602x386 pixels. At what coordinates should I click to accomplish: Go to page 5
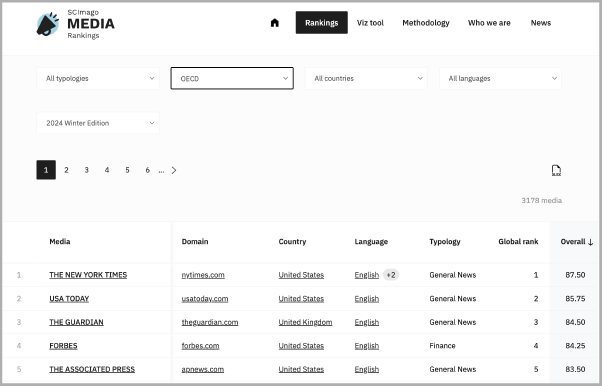tap(127, 170)
